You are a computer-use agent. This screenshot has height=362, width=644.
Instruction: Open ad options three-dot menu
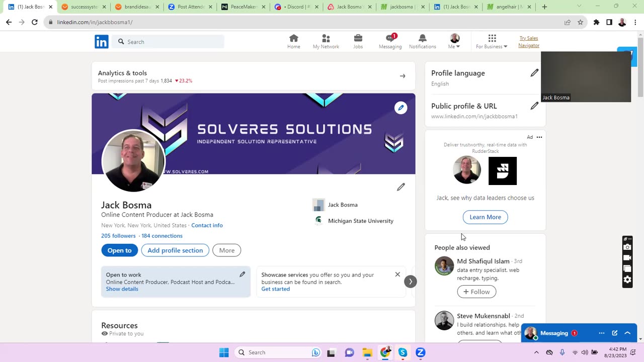(x=539, y=137)
